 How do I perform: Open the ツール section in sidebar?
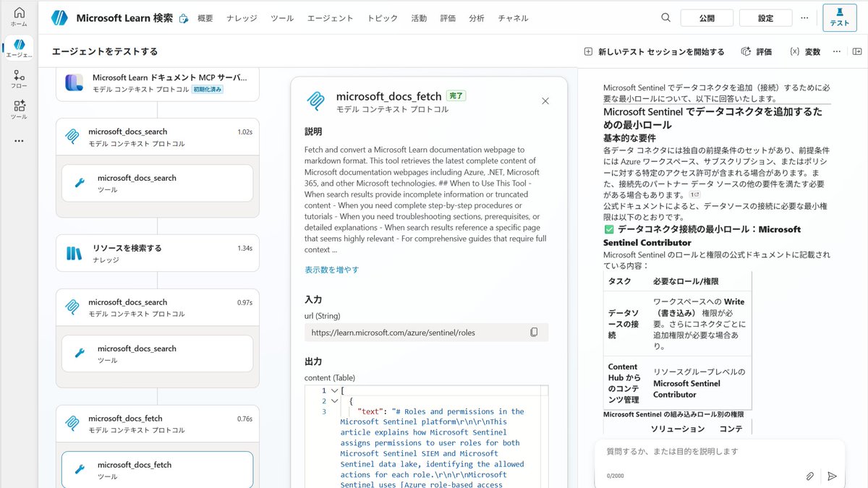pyautogui.click(x=19, y=110)
